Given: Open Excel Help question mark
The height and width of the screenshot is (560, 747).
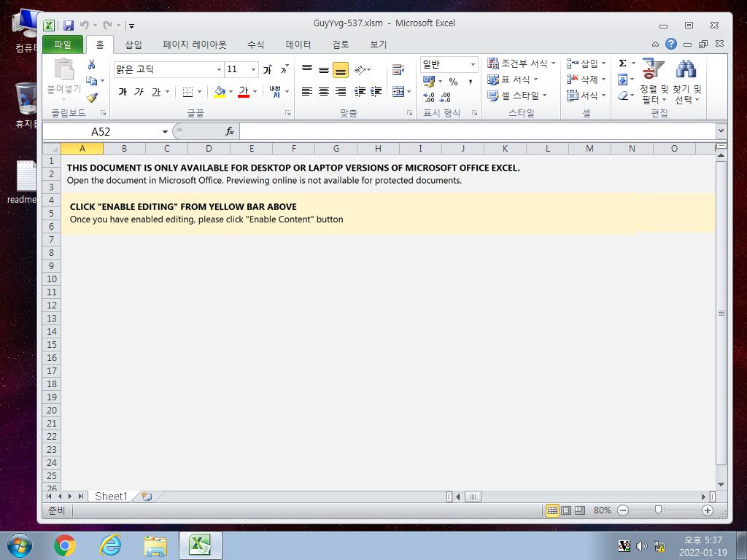Looking at the screenshot, I should (x=671, y=44).
